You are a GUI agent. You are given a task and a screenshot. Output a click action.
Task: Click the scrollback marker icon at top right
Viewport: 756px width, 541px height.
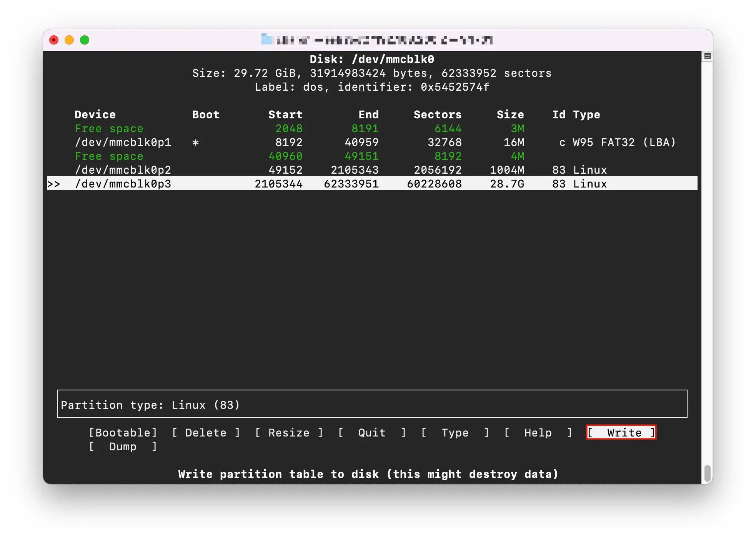pos(707,56)
